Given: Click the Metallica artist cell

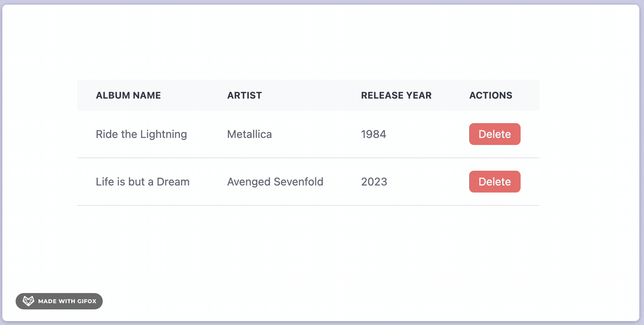Looking at the screenshot, I should pyautogui.click(x=249, y=134).
